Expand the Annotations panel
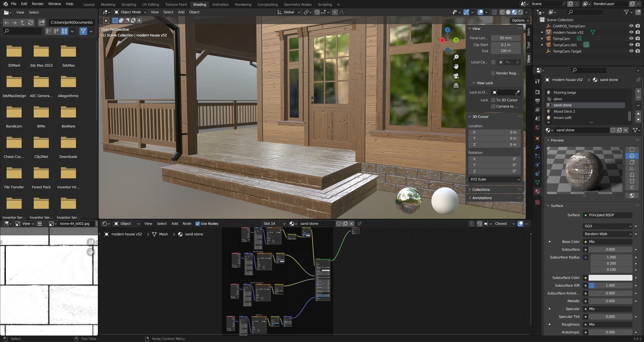 click(481, 198)
